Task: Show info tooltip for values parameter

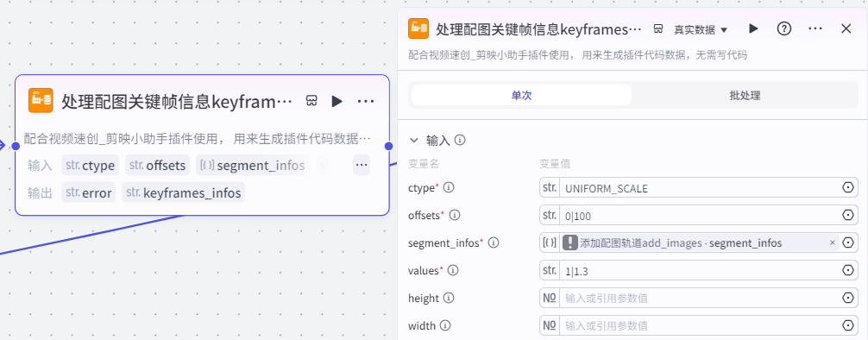Action: point(453,270)
